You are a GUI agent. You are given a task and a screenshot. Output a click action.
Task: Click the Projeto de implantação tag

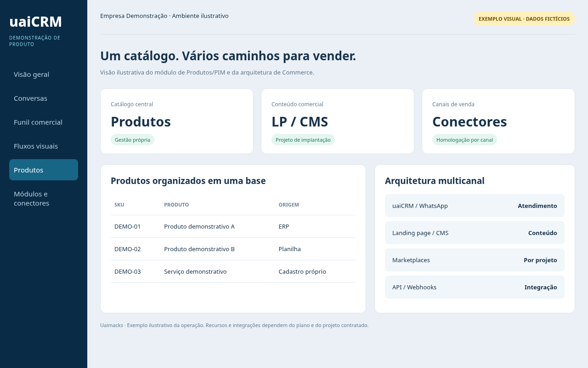pos(303,140)
